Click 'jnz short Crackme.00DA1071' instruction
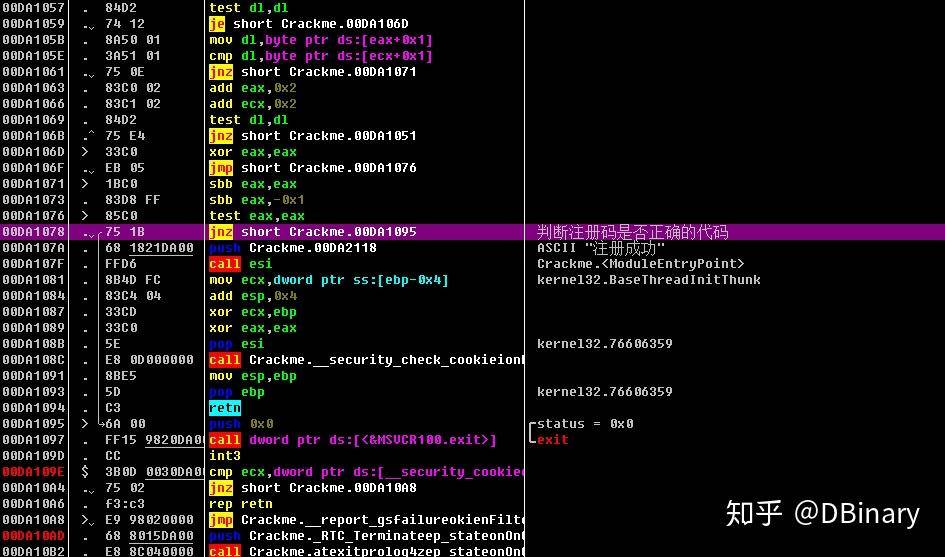Screen dimensions: 945x557 pyautogui.click(x=313, y=72)
